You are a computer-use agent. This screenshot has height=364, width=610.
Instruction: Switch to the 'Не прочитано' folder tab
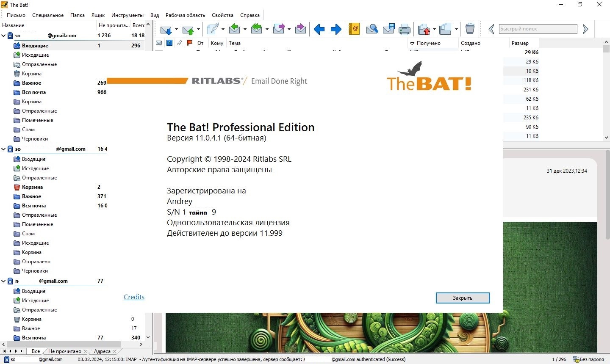pyautogui.click(x=64, y=351)
